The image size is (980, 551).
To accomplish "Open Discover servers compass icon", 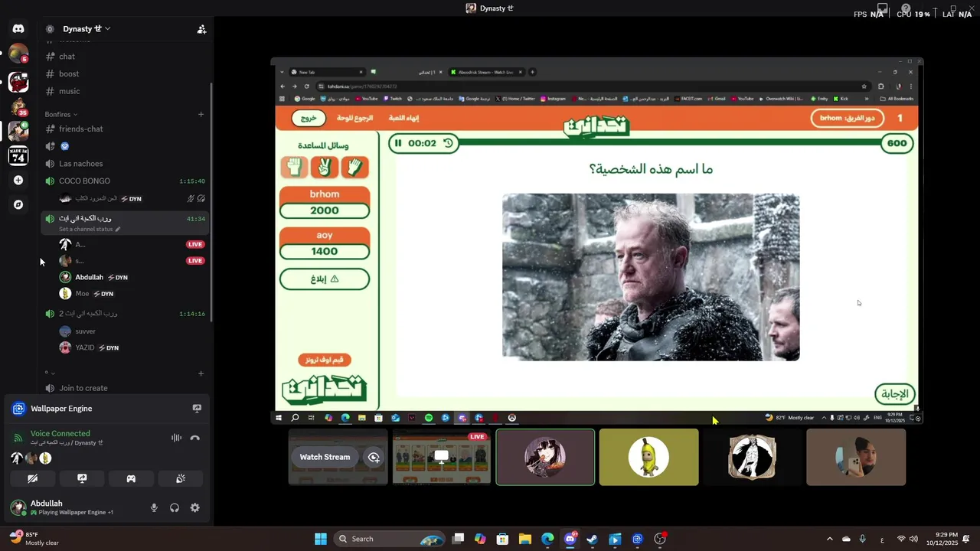I will click(18, 205).
